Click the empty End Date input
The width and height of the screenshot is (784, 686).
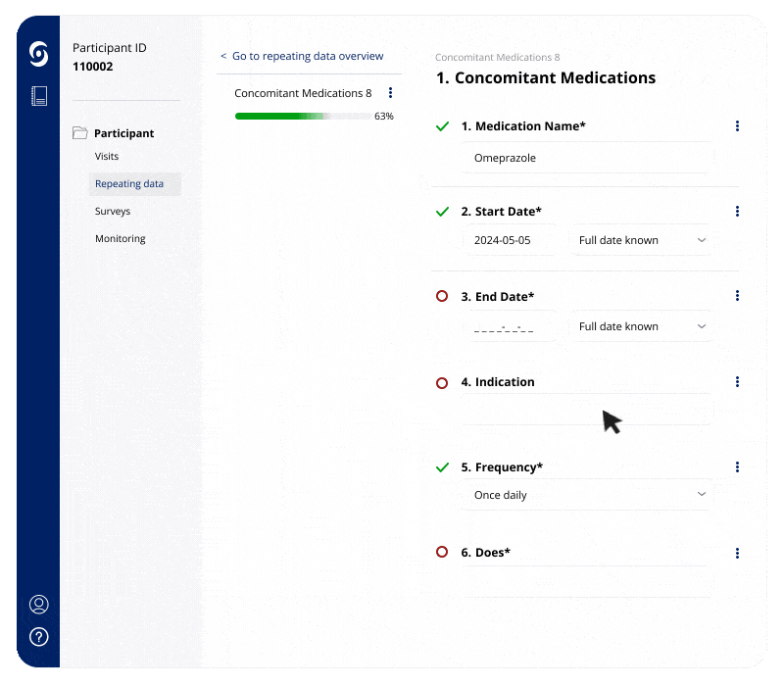tap(511, 326)
